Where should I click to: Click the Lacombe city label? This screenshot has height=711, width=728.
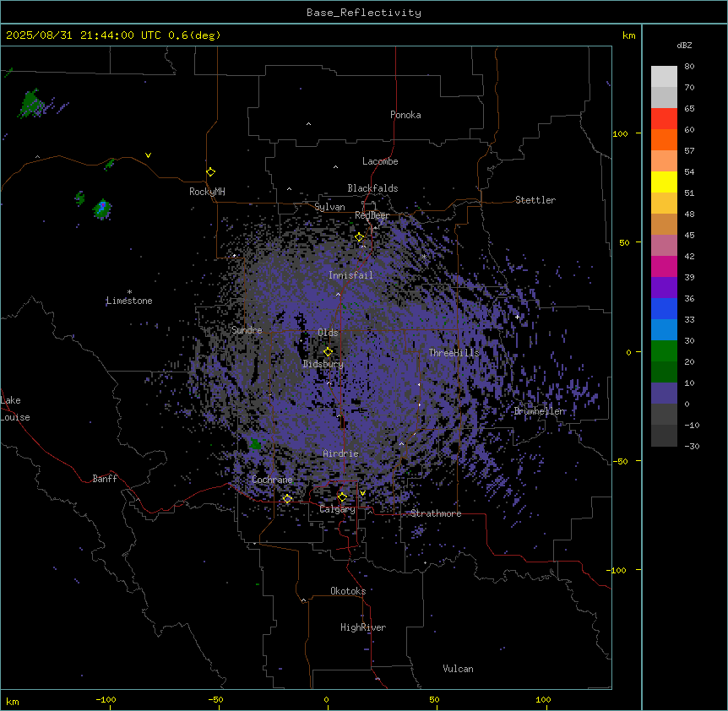click(x=380, y=161)
